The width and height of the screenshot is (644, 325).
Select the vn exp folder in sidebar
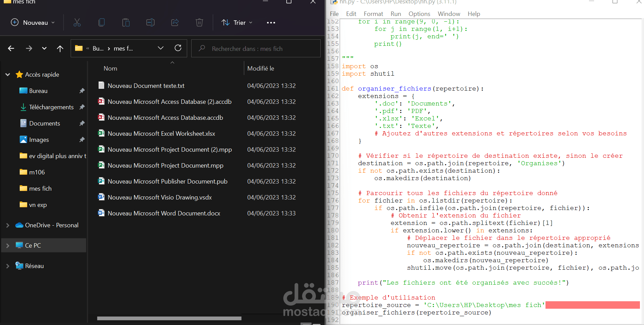[x=38, y=205]
